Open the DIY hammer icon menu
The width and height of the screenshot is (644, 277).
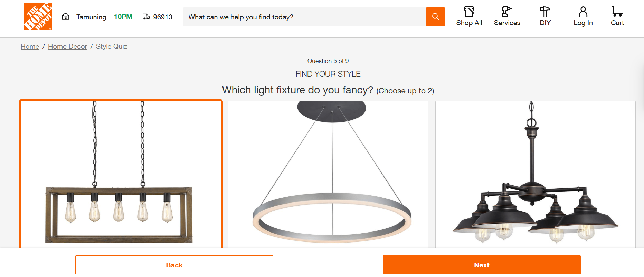545,12
